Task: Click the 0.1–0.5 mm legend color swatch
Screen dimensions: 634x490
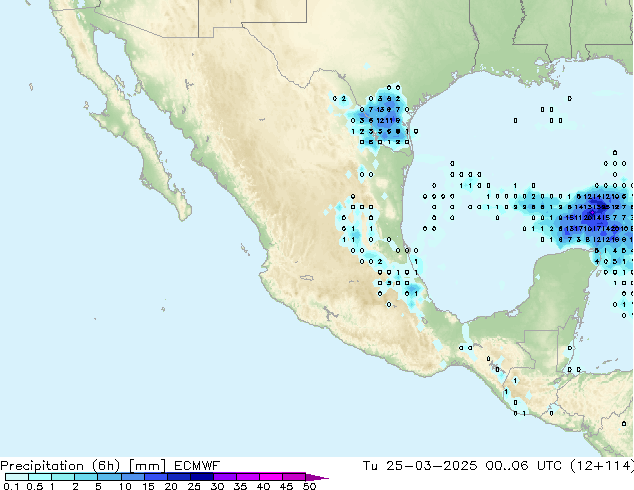Action: [17, 477]
